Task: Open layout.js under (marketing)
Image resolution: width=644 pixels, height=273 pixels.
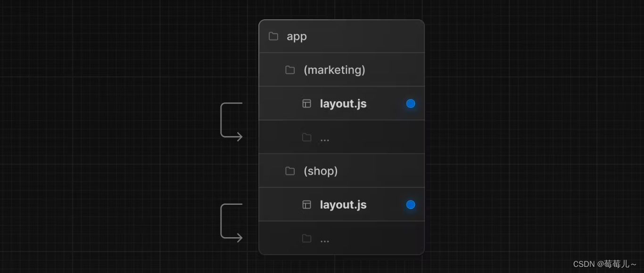Action: click(343, 104)
